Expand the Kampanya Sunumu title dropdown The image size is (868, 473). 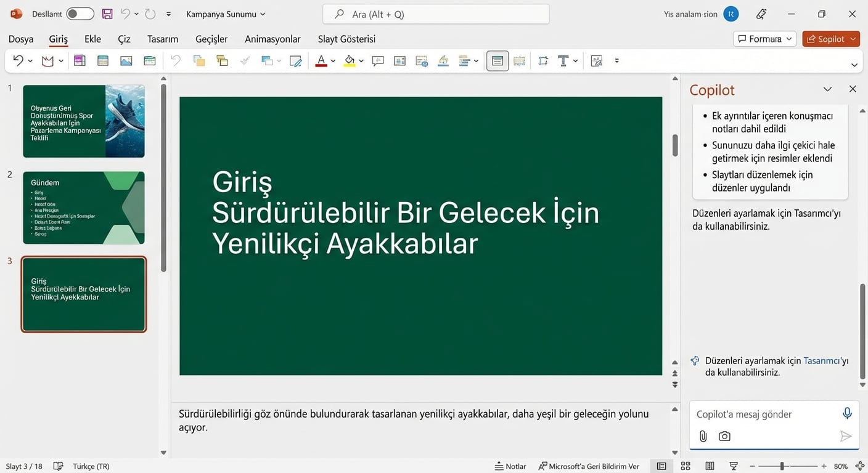point(263,13)
